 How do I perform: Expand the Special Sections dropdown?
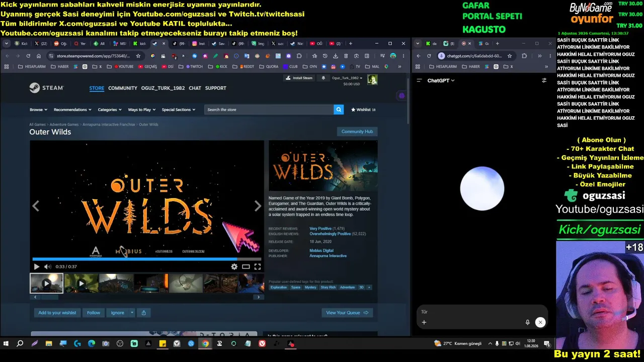coord(179,110)
